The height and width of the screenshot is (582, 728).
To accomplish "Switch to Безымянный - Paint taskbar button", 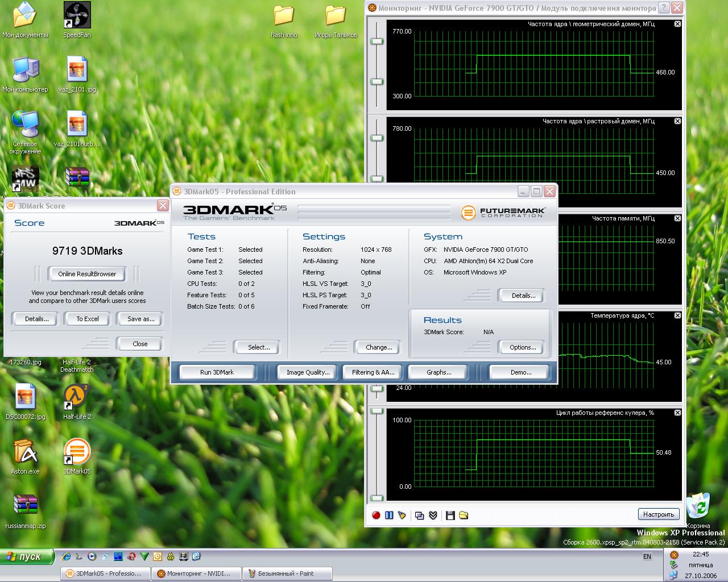I will (x=287, y=573).
